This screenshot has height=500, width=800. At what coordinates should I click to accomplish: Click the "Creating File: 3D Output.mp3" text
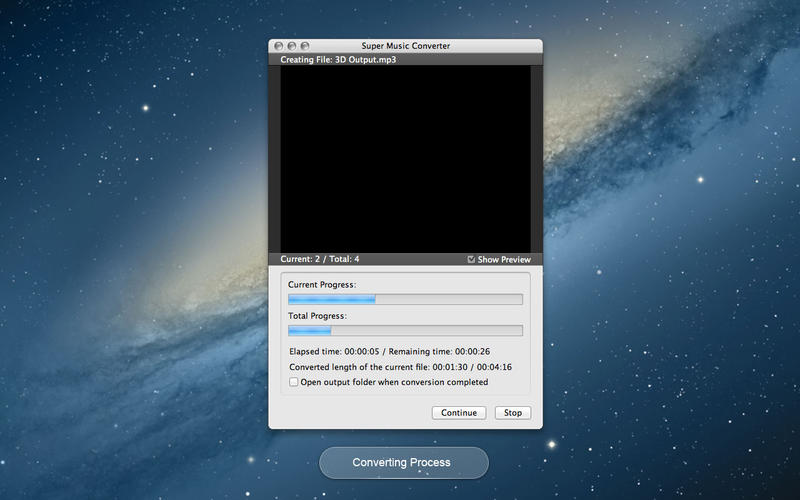(338, 60)
